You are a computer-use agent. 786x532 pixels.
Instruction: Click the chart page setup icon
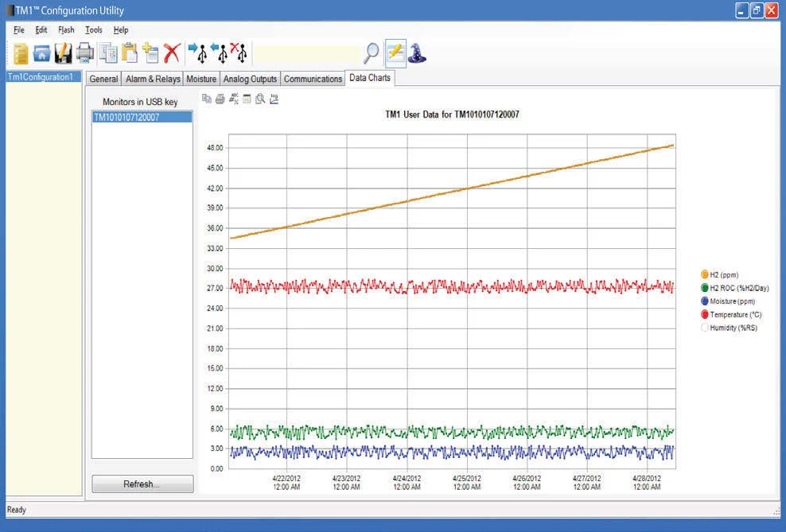point(247,99)
